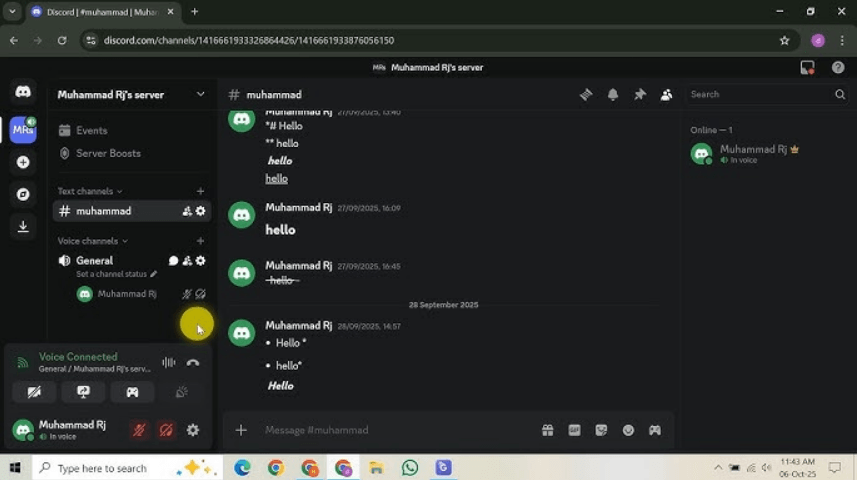
Task: Select the muhammad text channel
Action: (x=132, y=211)
